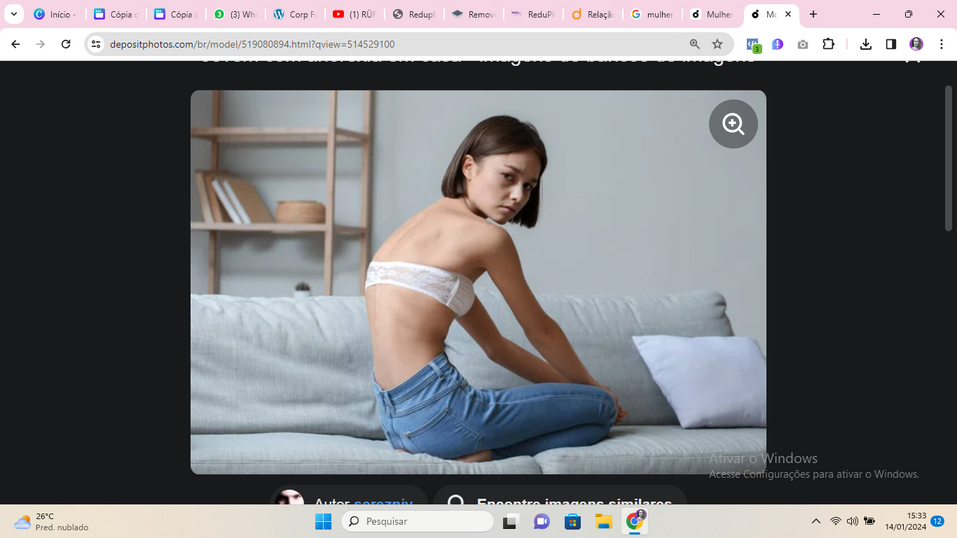957x538 pixels.
Task: Expand the tab search chevron
Action: coord(14,15)
